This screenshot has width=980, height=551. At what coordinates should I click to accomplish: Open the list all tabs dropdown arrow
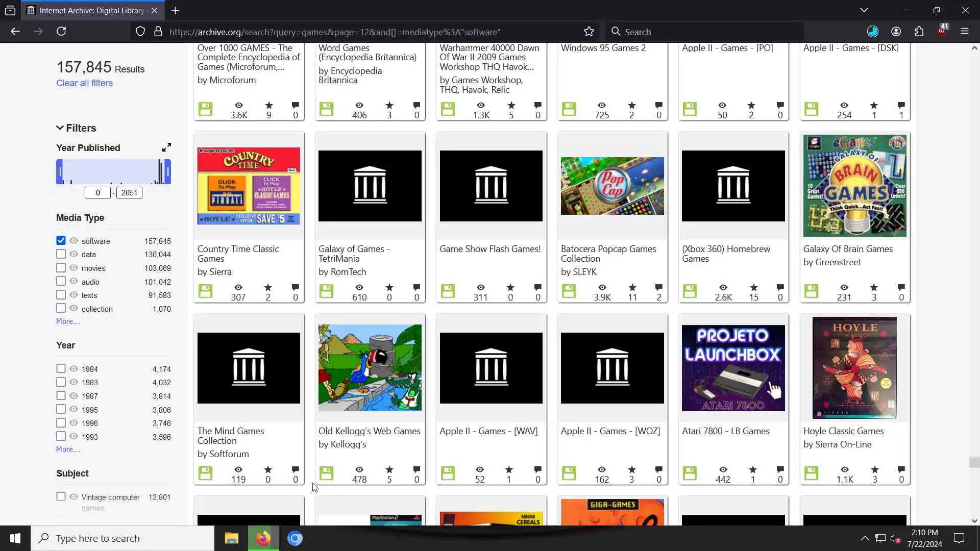click(864, 10)
